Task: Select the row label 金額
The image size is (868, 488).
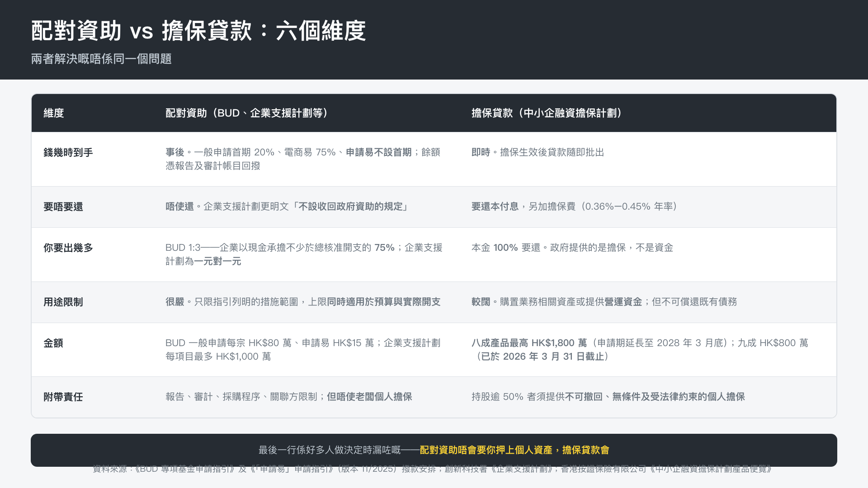Action: pyautogui.click(x=53, y=343)
